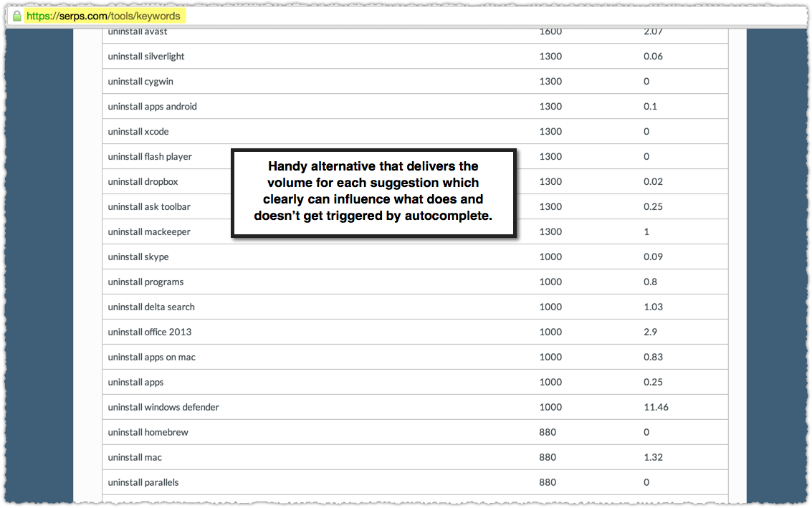Click the 0.8 value for uninstall programs
Image resolution: width=812 pixels, height=508 pixels.
coord(651,282)
